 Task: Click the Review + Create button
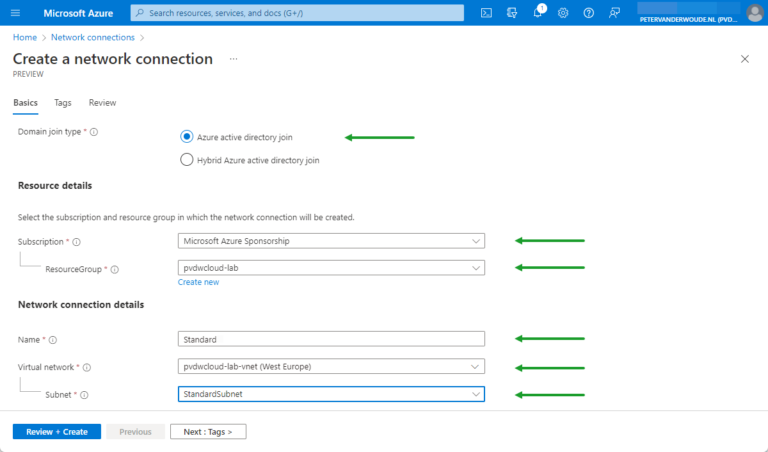[56, 432]
